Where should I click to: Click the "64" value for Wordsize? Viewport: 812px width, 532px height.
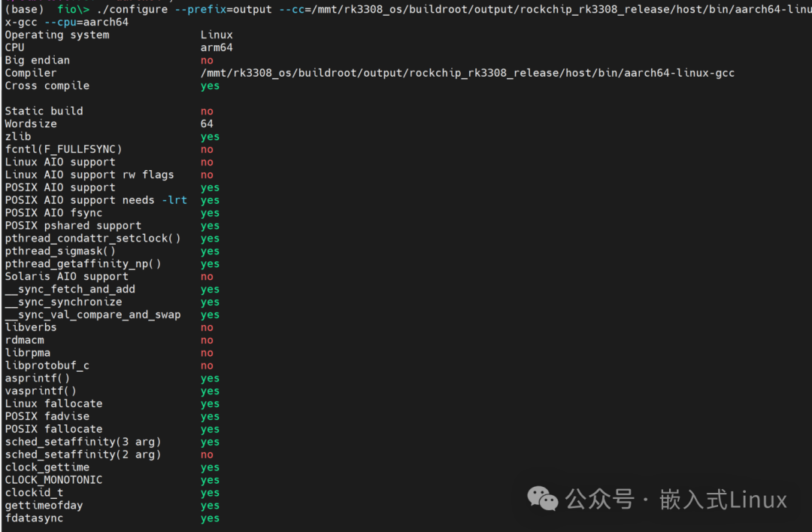click(207, 124)
